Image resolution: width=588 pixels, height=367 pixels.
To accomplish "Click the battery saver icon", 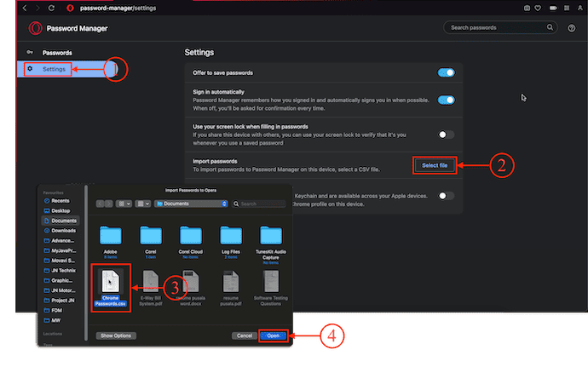I will pos(553,8).
